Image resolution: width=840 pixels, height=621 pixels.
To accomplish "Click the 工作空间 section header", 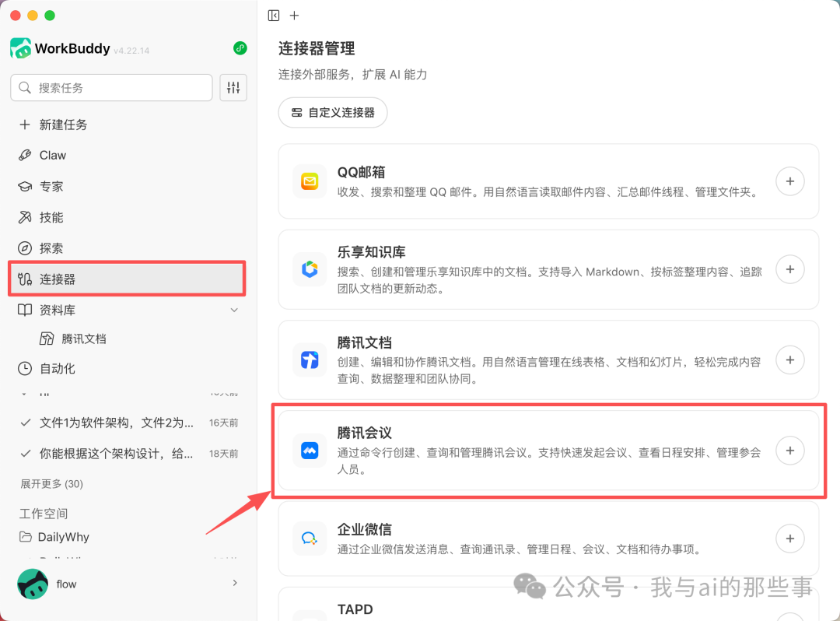I will [x=44, y=514].
